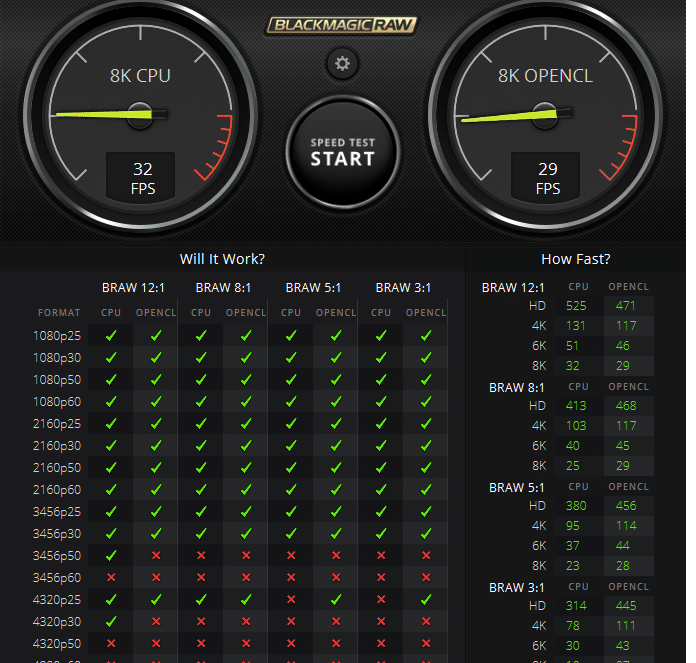
Task: Select the 4320p30 format row label
Action: pos(57,622)
